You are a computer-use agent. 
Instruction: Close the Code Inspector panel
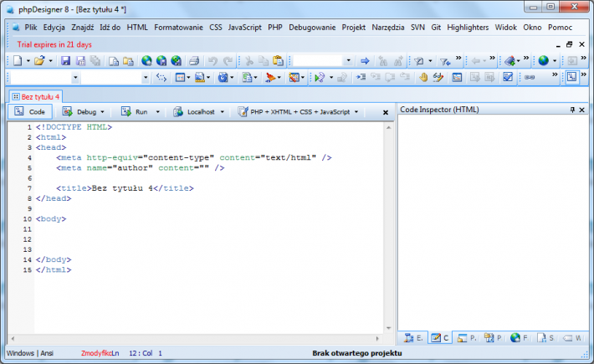582,110
